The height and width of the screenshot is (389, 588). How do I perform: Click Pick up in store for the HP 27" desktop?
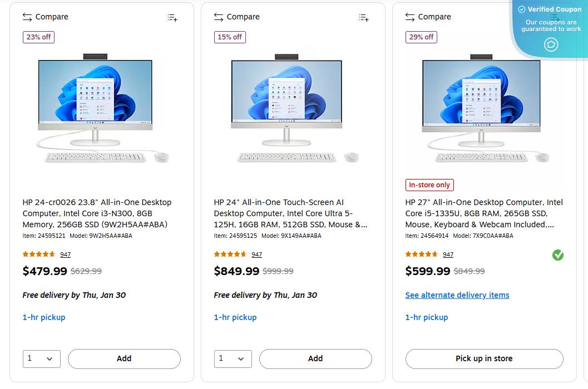pyautogui.click(x=483, y=359)
